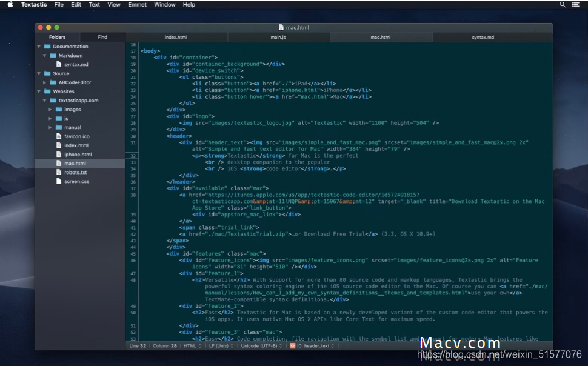Open the View menu
588x366 pixels.
[x=114, y=4]
